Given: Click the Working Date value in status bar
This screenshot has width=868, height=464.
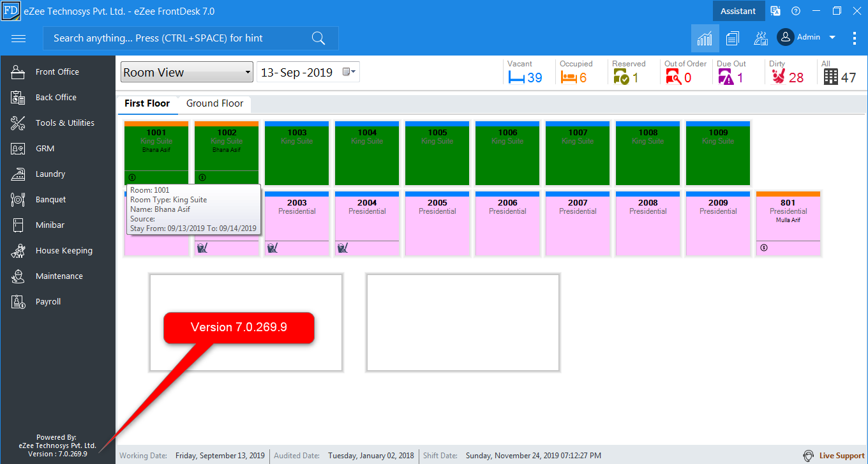Looking at the screenshot, I should (x=220, y=456).
